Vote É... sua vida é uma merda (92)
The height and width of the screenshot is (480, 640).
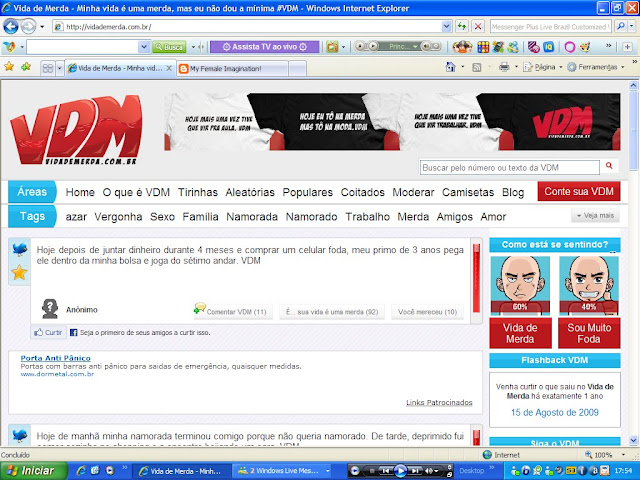click(332, 311)
